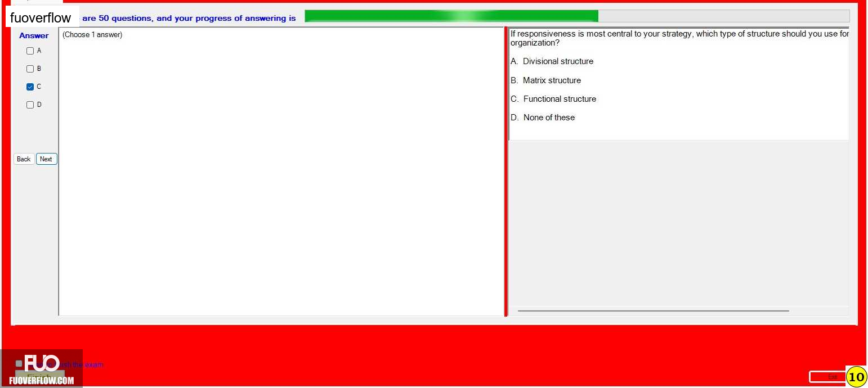Check answer option A checkbox
The width and height of the screenshot is (868, 388).
30,51
